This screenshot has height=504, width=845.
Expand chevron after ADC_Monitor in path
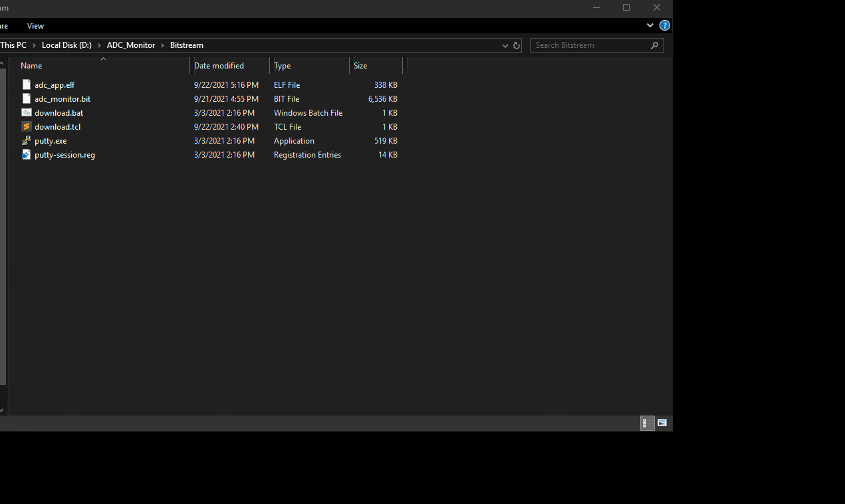[x=163, y=45]
